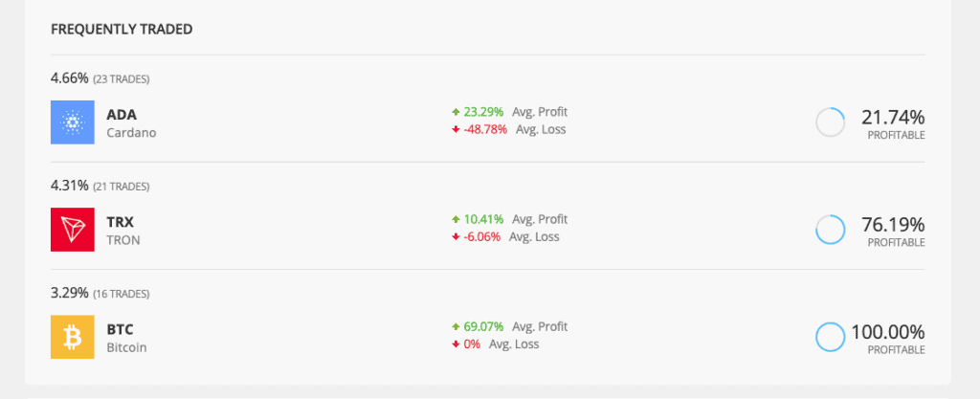The image size is (980, 399).
Task: Click the red down arrow beside -48.78%
Action: coord(456,129)
